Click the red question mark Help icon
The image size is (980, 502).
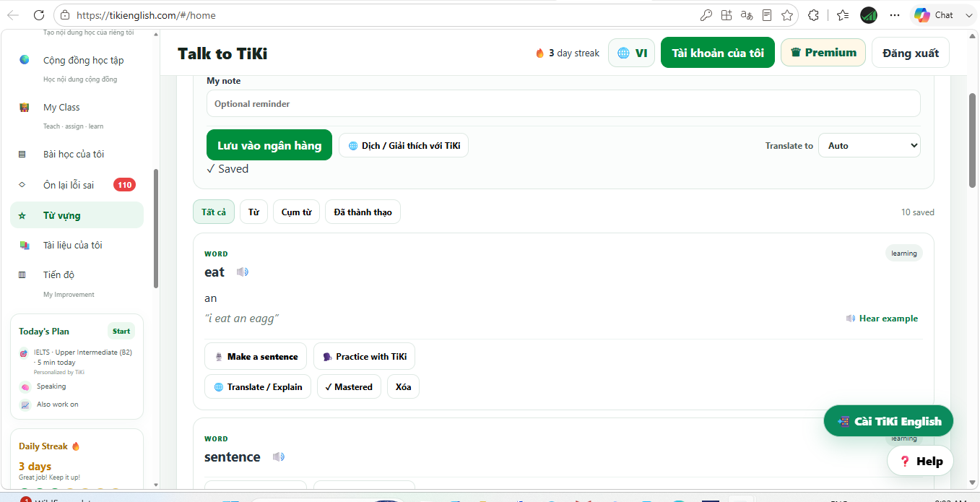(904, 461)
